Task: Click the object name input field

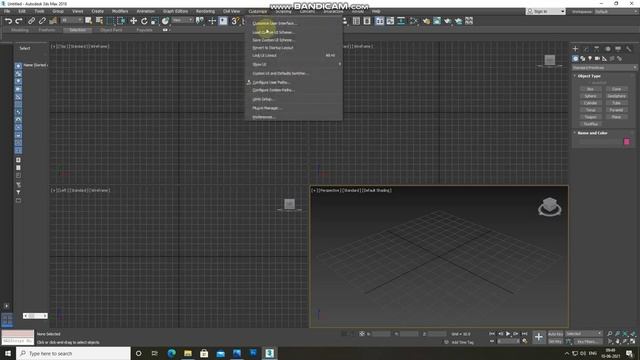Action: coord(600,142)
